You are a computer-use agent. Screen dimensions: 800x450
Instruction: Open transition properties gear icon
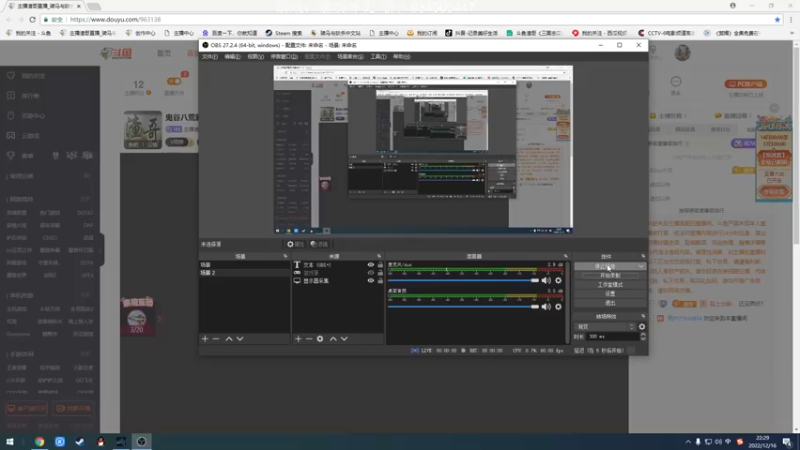click(x=642, y=327)
